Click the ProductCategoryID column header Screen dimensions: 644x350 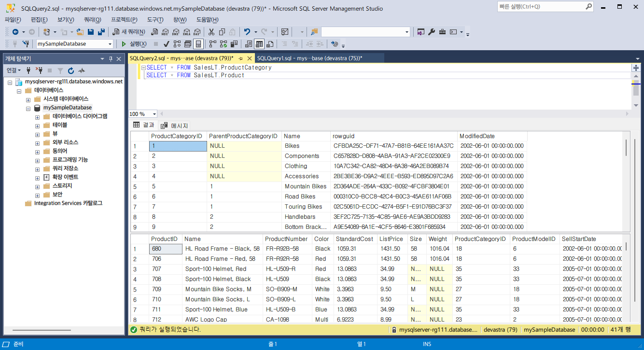(178, 136)
